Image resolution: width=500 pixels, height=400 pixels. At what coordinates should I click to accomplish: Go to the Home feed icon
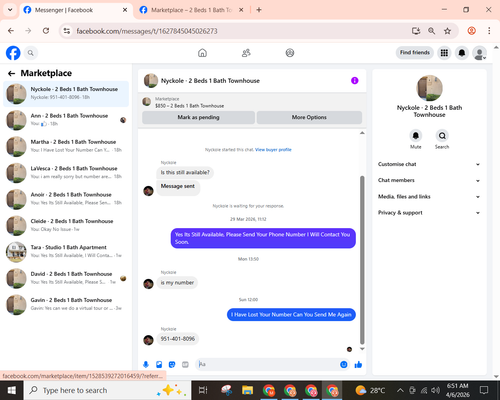(x=202, y=53)
